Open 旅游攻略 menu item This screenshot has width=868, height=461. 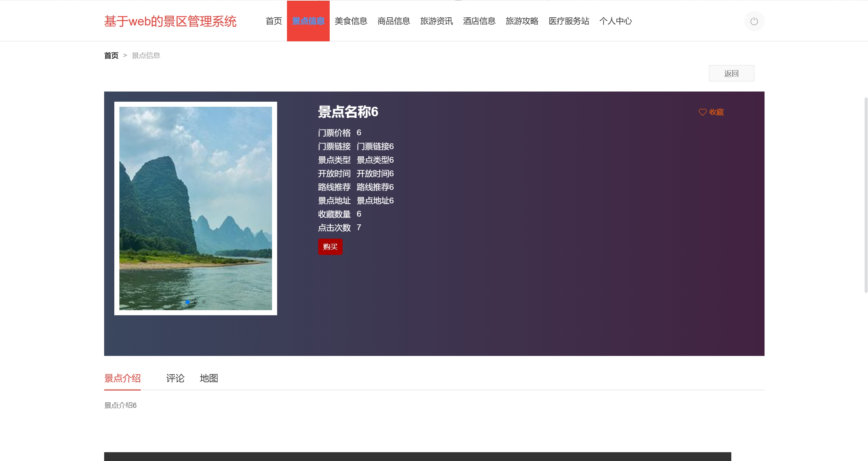[522, 21]
